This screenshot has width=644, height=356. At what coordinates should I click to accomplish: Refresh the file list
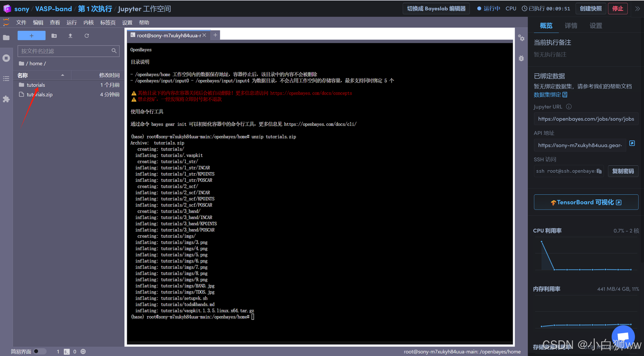pos(87,36)
